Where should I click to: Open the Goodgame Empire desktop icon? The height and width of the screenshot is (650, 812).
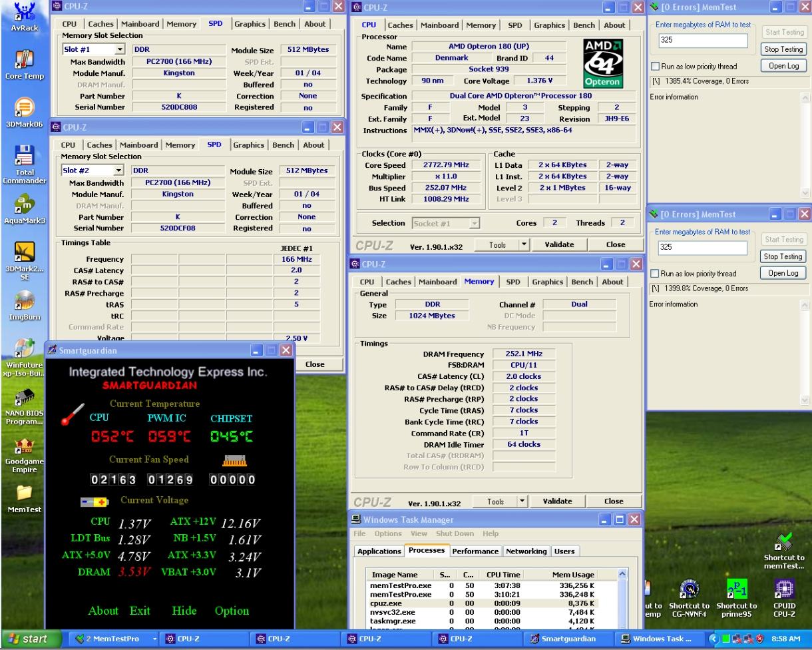24,446
